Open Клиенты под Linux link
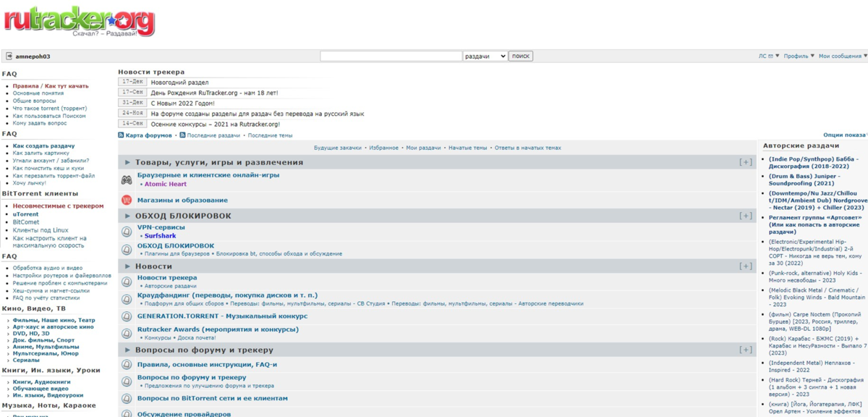868x417 pixels. coord(41,230)
